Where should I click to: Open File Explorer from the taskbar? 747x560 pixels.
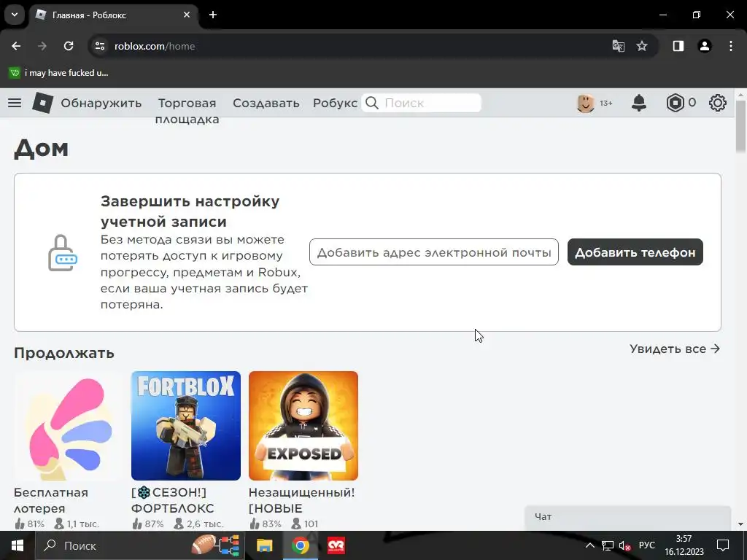tap(264, 545)
